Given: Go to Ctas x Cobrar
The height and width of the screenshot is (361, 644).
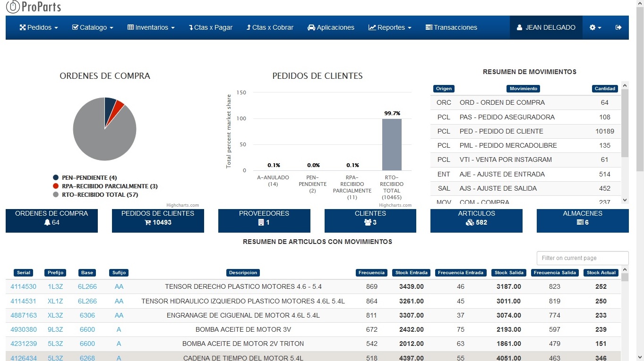Looking at the screenshot, I should [270, 27].
